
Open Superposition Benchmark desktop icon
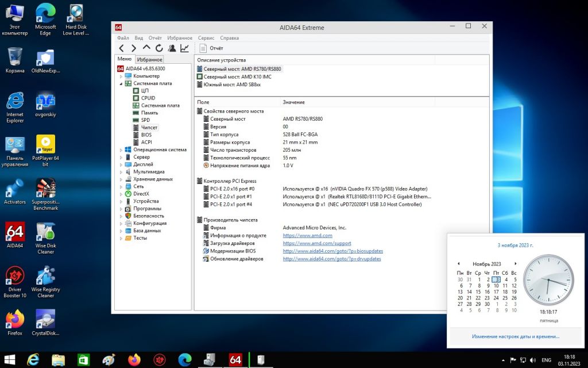coord(45,194)
